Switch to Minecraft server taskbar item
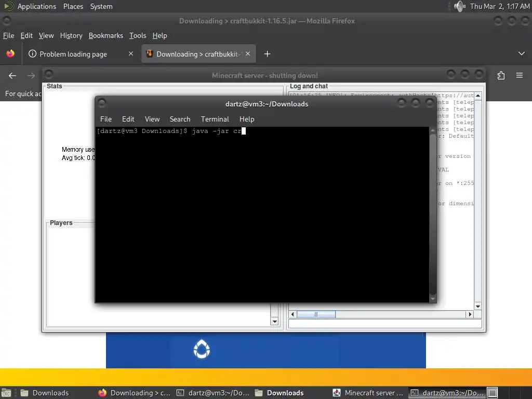 pos(368,393)
